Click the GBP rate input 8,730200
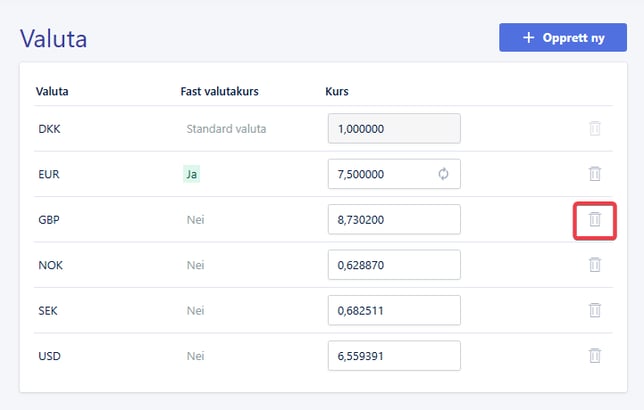Image resolution: width=644 pixels, height=410 pixels. 393,220
